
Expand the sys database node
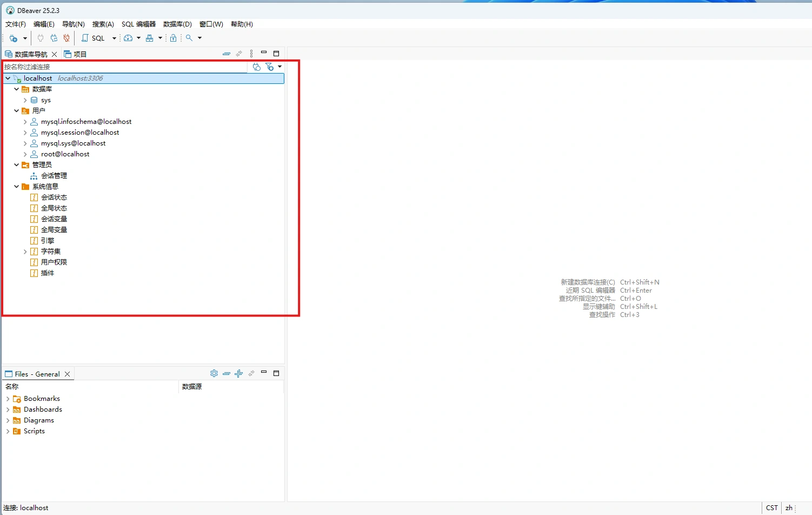coord(25,100)
